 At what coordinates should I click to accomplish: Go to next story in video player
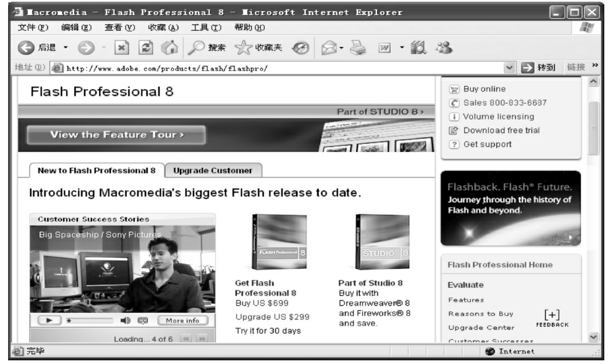pos(202,338)
